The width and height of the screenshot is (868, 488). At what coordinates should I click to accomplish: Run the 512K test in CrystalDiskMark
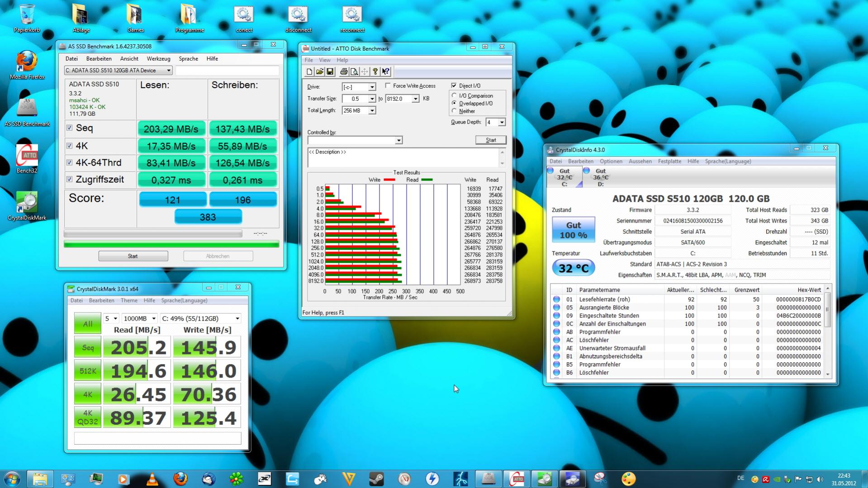tap(88, 371)
